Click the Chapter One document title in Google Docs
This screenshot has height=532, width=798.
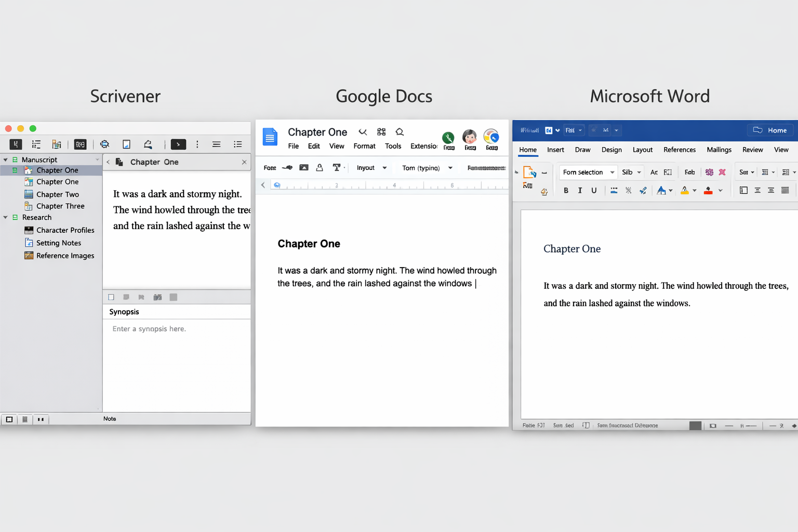[x=317, y=132]
